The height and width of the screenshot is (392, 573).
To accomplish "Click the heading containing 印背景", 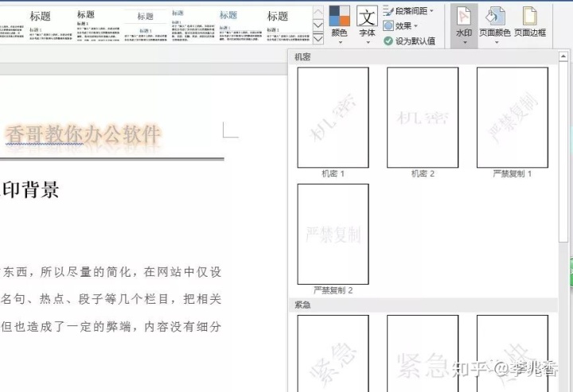I will pyautogui.click(x=29, y=190).
